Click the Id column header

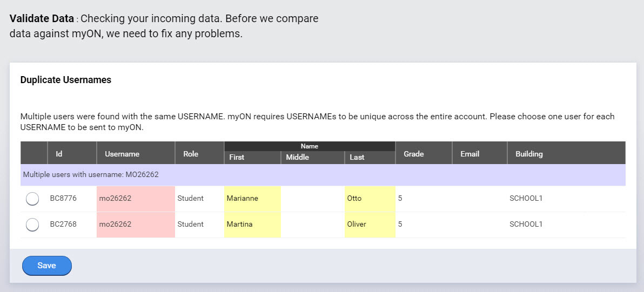pyautogui.click(x=72, y=153)
